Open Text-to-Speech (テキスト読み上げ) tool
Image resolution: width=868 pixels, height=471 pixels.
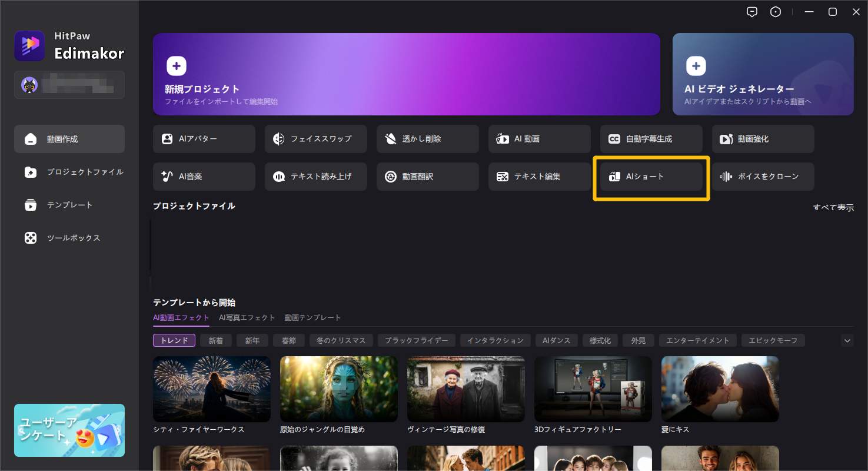coord(315,177)
